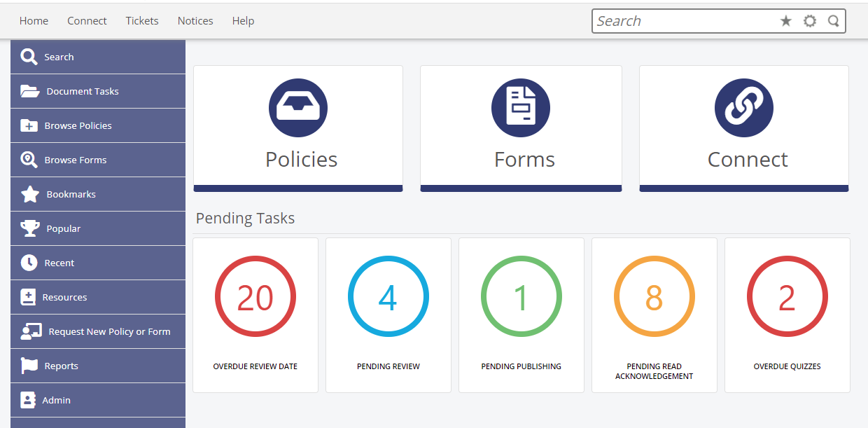868x428 pixels.
Task: Open the Resources sidebar section
Action: [65, 297]
